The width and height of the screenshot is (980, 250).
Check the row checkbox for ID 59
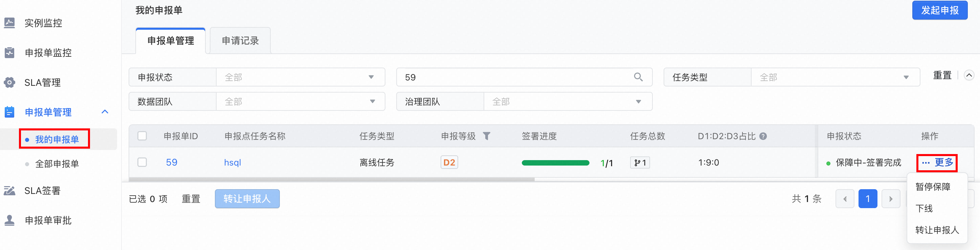(142, 162)
